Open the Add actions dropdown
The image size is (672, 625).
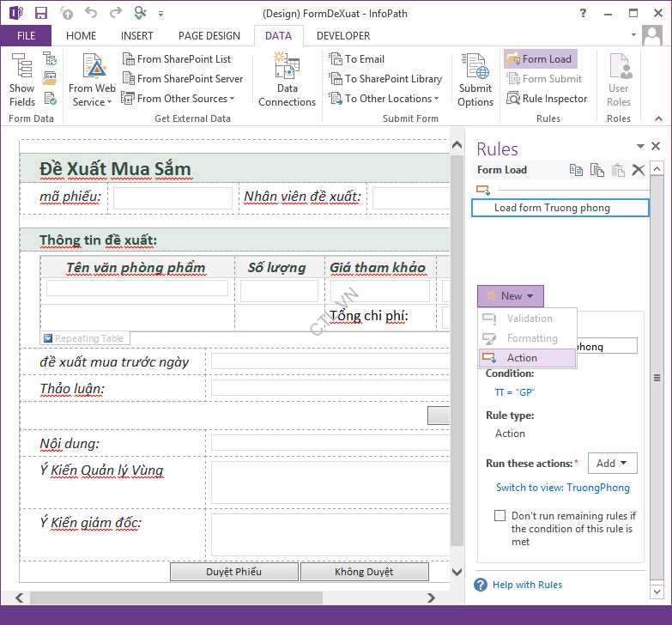click(612, 463)
